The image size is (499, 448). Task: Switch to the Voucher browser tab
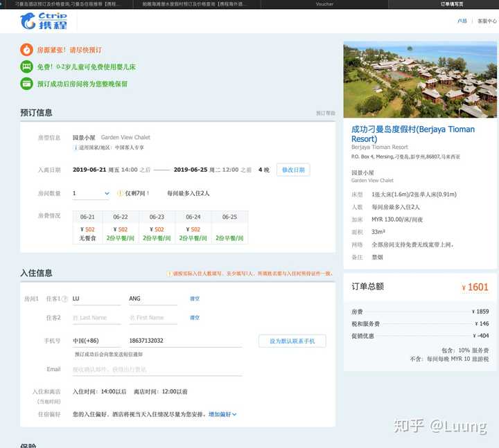(324, 4)
